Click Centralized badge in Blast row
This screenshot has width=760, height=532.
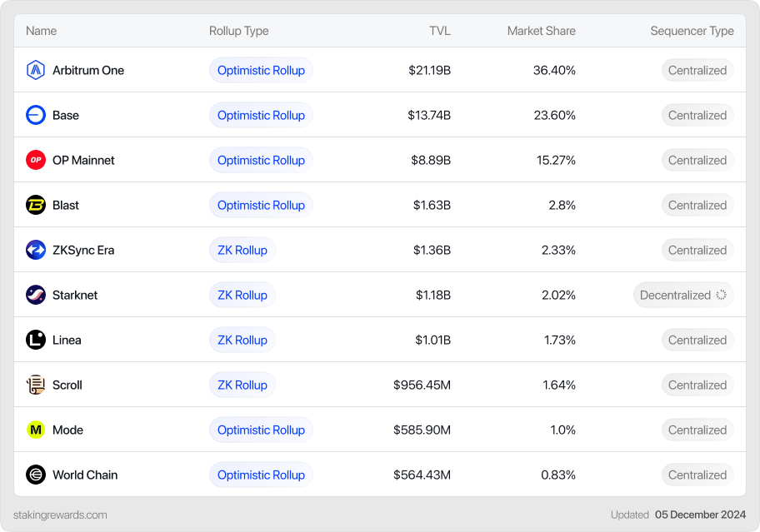[x=697, y=206]
